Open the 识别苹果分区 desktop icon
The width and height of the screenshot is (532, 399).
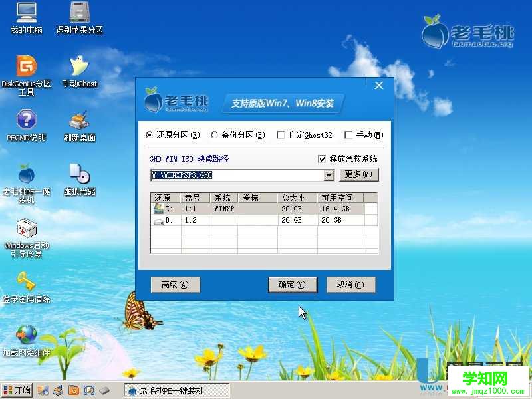pyautogui.click(x=79, y=18)
